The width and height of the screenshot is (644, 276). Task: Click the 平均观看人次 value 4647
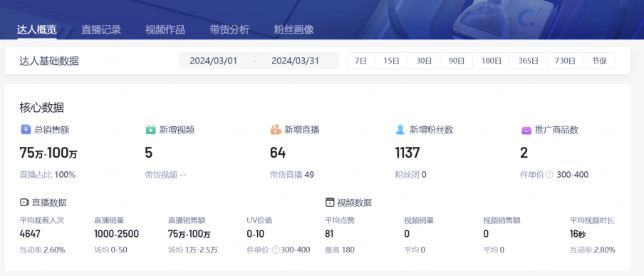[30, 234]
